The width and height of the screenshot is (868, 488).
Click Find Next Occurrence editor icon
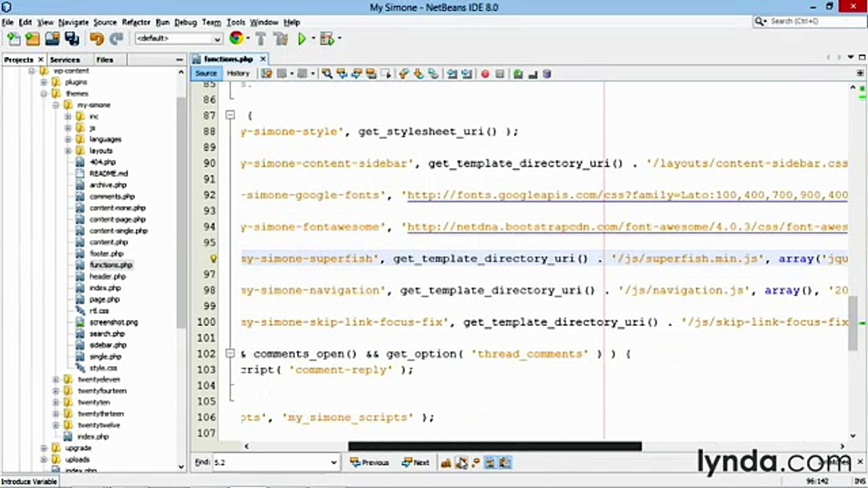(x=357, y=74)
